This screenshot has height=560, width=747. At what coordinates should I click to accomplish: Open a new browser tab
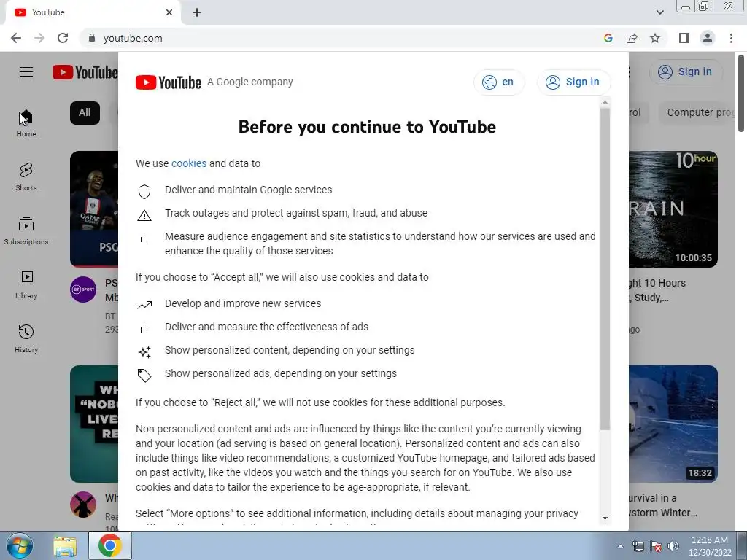coord(197,12)
